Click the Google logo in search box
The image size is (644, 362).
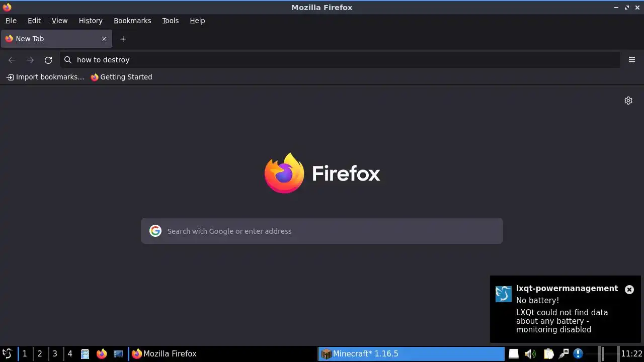(x=155, y=231)
